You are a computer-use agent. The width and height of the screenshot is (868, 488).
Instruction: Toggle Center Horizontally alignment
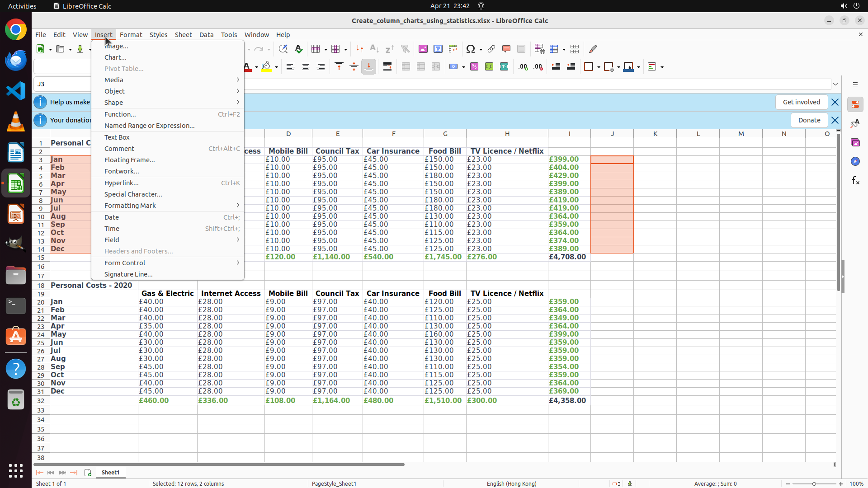click(x=306, y=67)
